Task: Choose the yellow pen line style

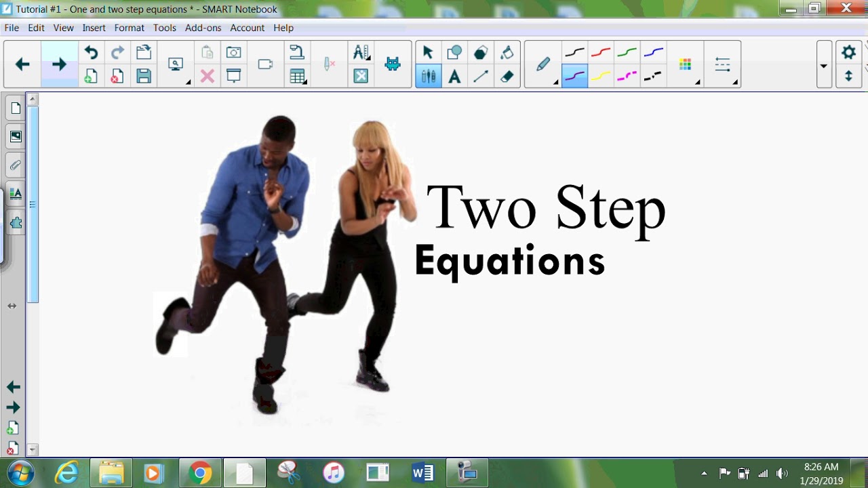Action: (x=601, y=76)
